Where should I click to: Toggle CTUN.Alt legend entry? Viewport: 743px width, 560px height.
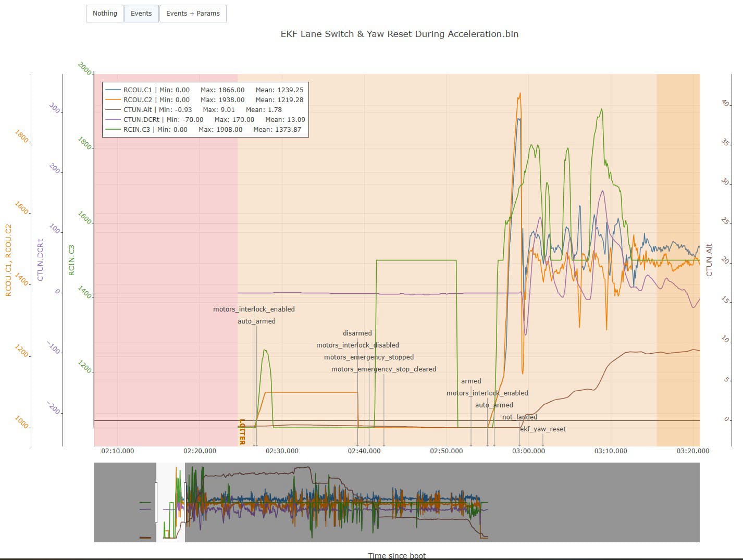pos(138,110)
